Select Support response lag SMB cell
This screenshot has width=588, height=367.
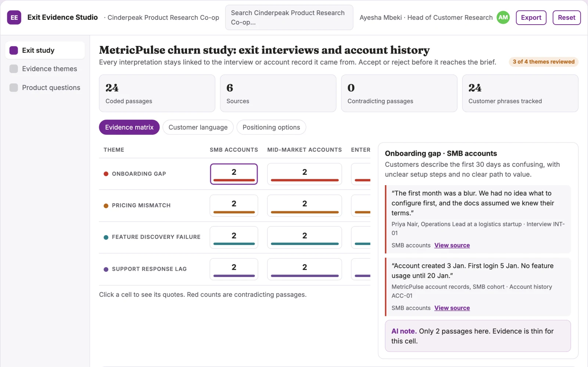coord(234,269)
